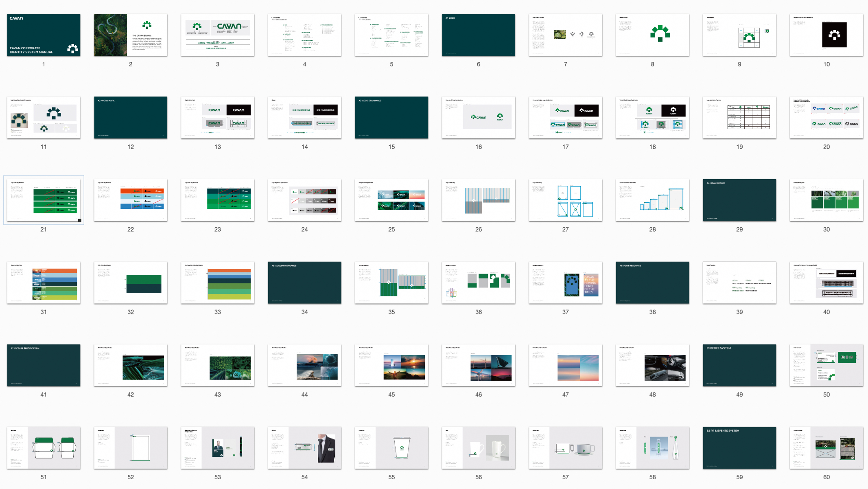Open slide 24 thumbnail
This screenshot has height=489, width=868.
[x=305, y=200]
